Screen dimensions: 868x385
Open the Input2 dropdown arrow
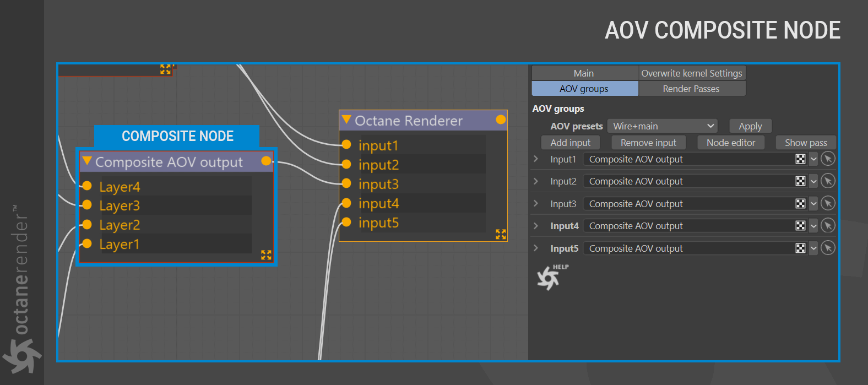813,181
